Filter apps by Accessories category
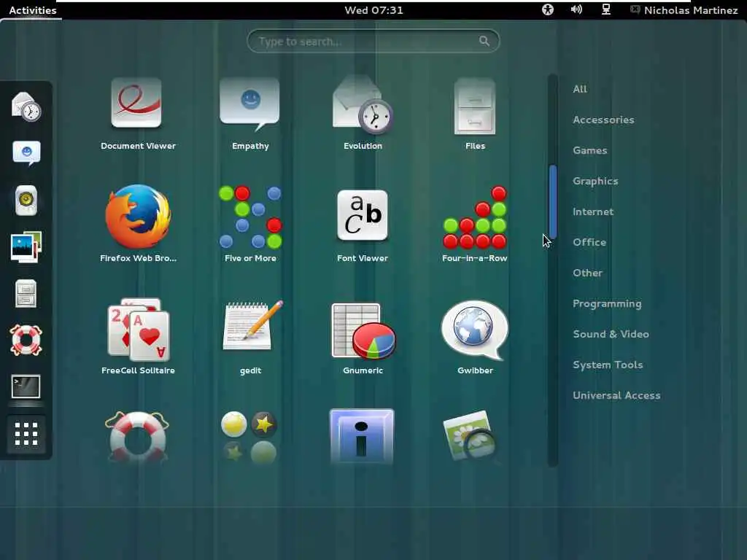Screen dimensions: 747x560 [603, 120]
